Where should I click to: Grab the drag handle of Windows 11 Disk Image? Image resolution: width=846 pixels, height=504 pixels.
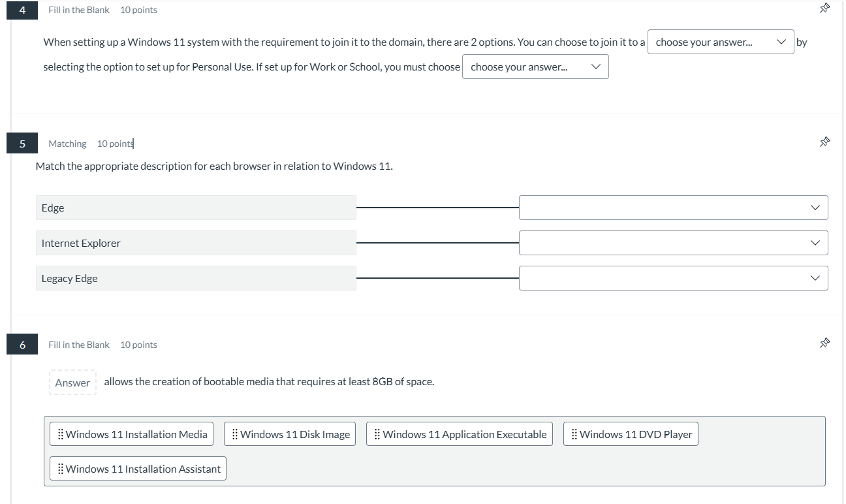point(234,434)
